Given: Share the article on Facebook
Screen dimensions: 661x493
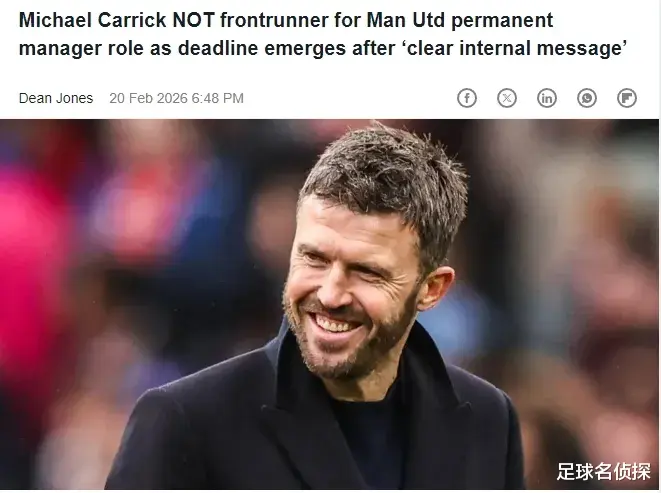Looking at the screenshot, I should click(x=467, y=98).
